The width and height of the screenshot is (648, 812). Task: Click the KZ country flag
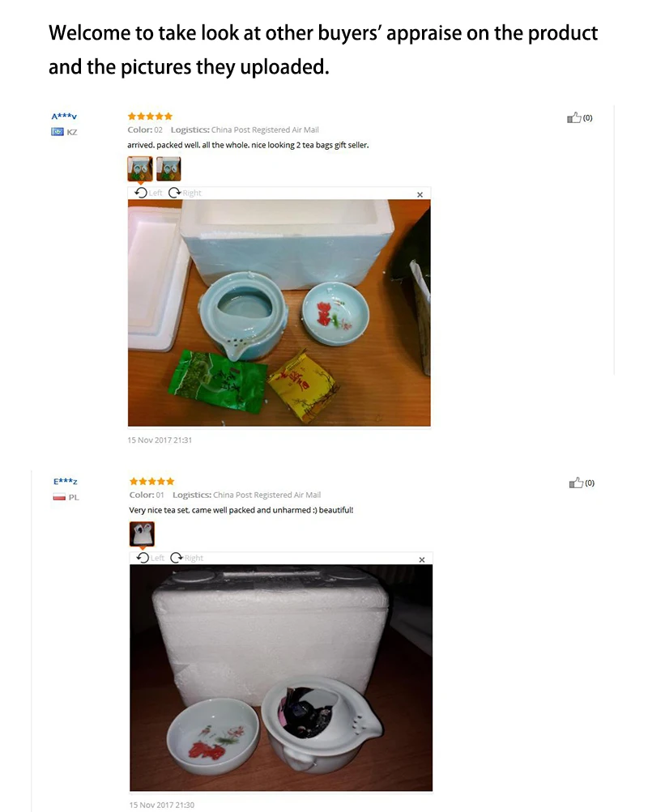[57, 132]
